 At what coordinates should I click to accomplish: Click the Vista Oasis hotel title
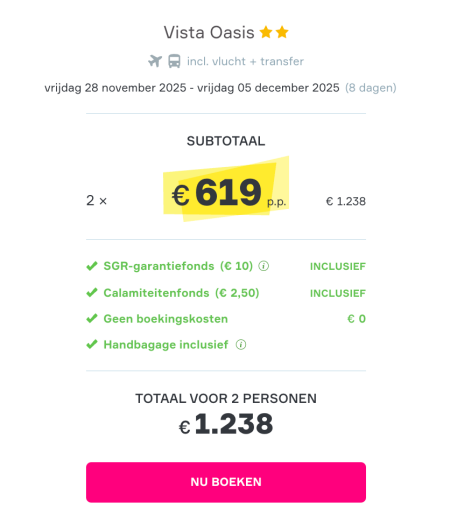point(209,33)
